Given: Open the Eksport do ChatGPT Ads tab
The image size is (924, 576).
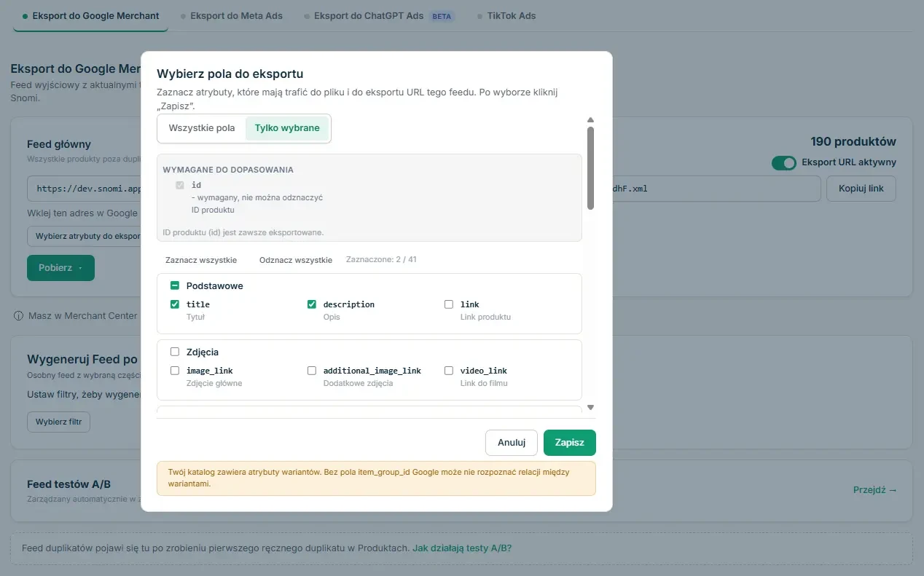Looking at the screenshot, I should 379,15.
